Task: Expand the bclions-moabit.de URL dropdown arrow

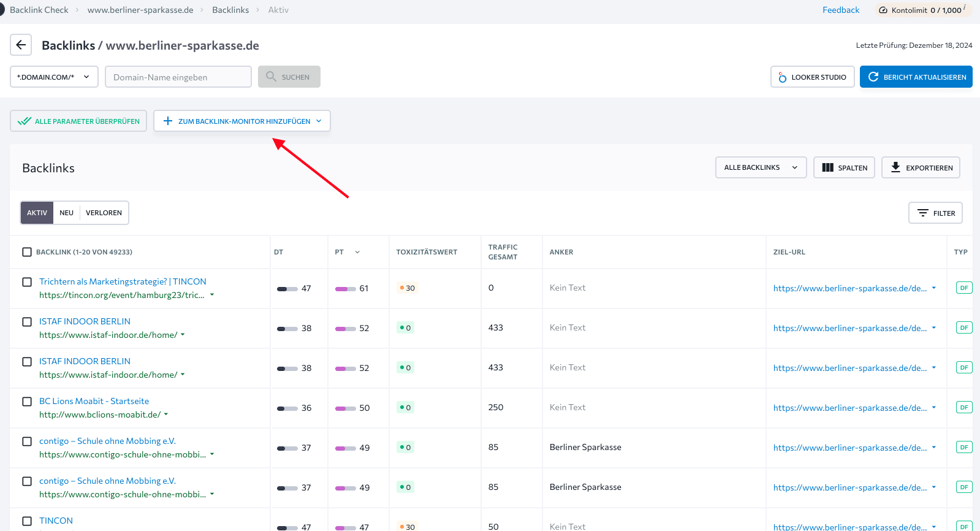Action: coord(165,414)
